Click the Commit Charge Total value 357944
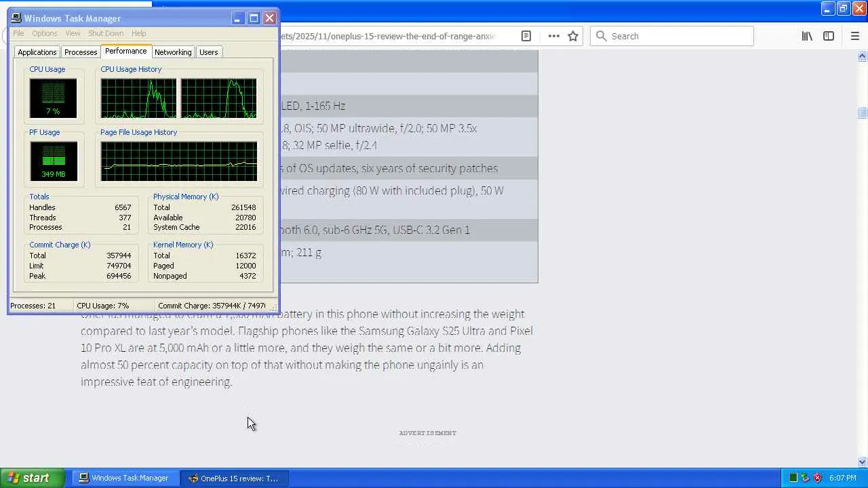The image size is (868, 488). [x=119, y=256]
